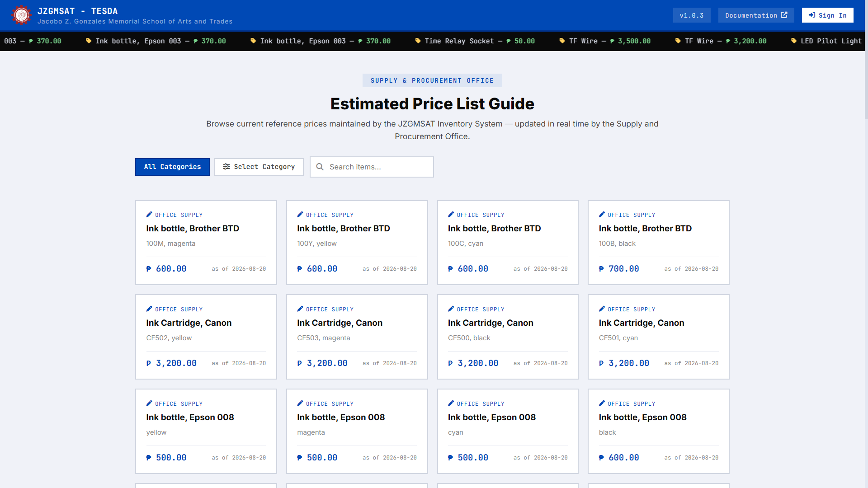This screenshot has width=868, height=488.
Task: Click the tag icon before Time Relay Socket
Action: point(418,41)
